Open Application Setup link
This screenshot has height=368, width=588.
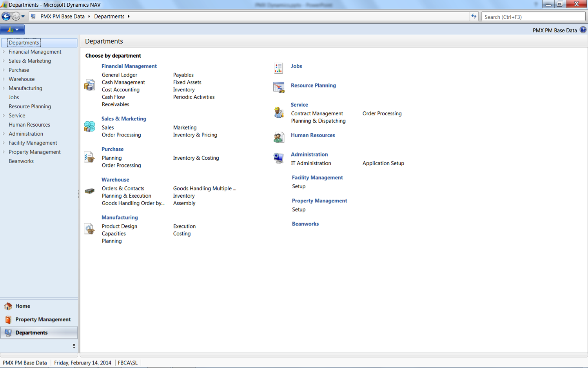(383, 163)
